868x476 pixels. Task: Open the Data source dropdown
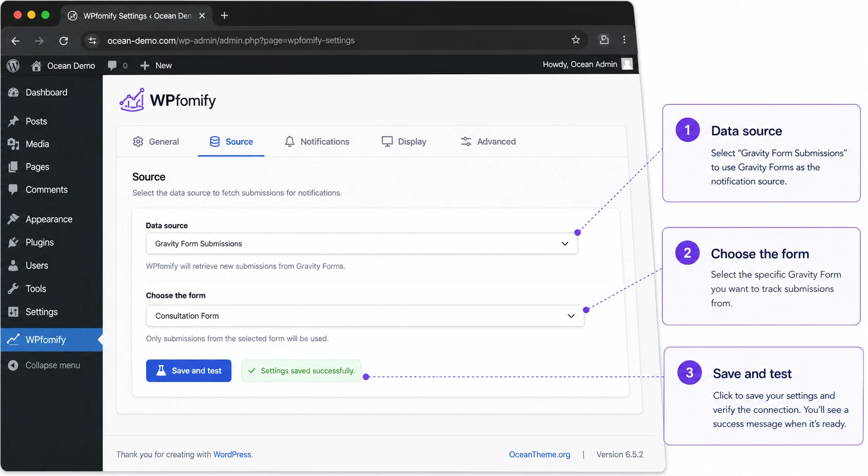[362, 243]
